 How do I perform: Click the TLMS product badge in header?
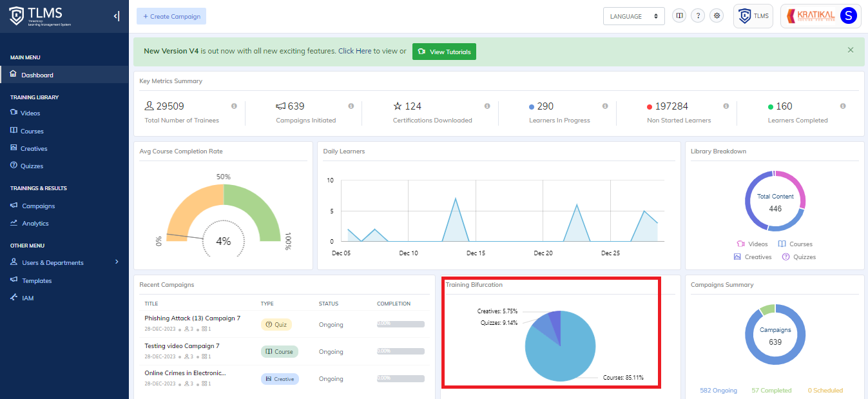(x=753, y=16)
